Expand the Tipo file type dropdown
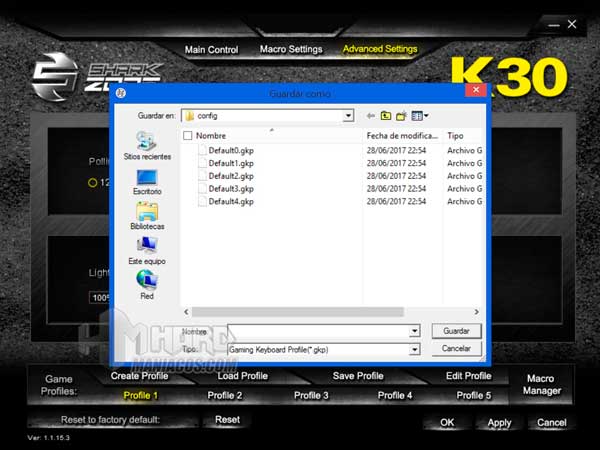This screenshot has width=600, height=450. tap(414, 349)
